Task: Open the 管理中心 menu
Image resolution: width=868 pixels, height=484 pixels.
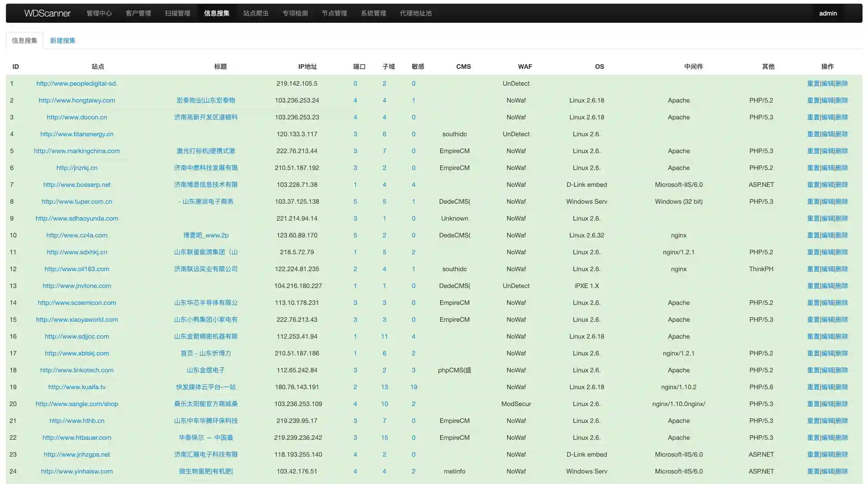Action: pos(99,13)
